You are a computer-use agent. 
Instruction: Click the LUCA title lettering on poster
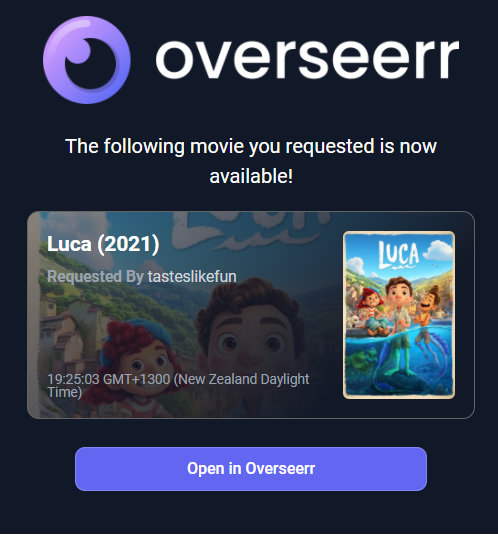click(x=399, y=254)
